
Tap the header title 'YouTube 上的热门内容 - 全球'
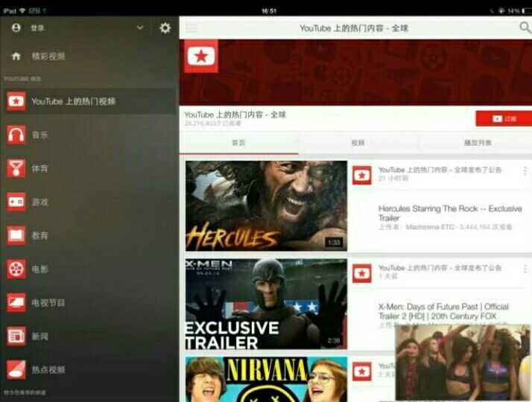tap(353, 28)
